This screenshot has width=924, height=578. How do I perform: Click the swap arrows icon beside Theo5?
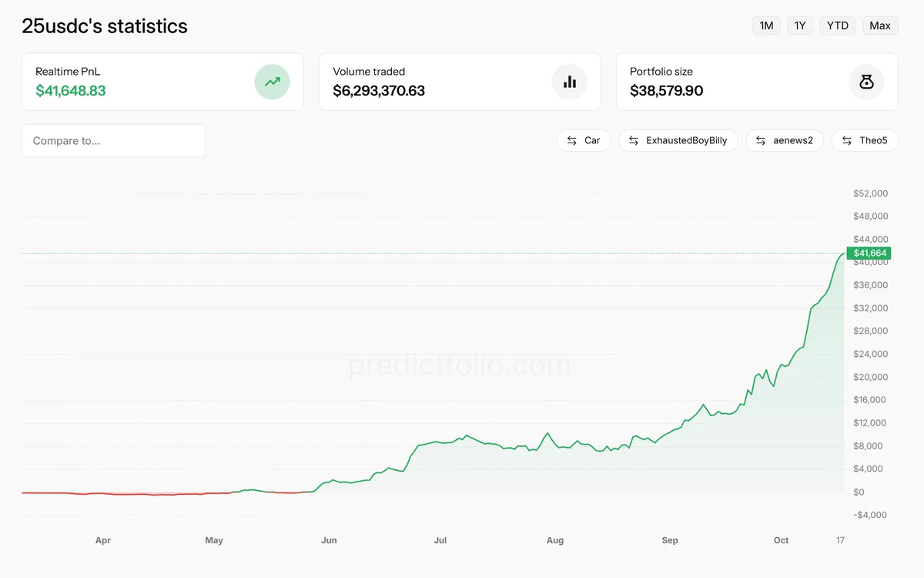847,140
